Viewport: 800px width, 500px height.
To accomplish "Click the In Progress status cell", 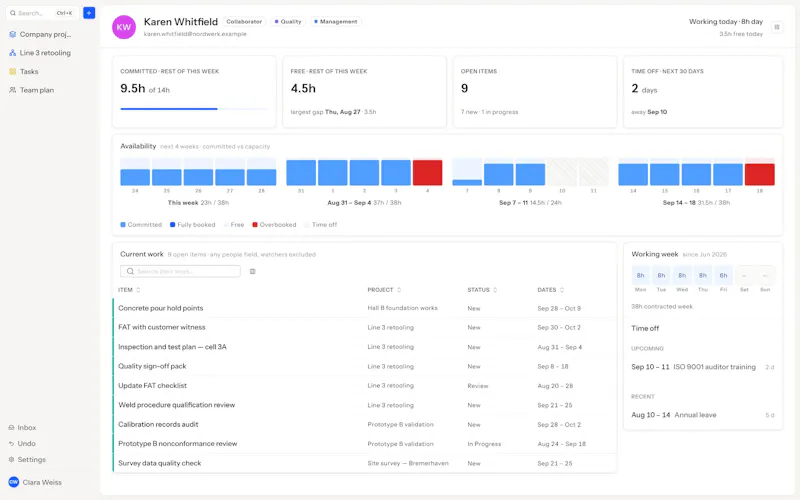I will (484, 444).
